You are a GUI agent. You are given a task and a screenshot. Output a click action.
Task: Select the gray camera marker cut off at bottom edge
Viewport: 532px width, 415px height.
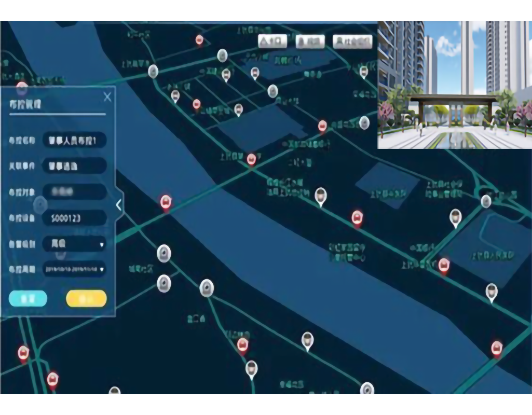(367, 389)
